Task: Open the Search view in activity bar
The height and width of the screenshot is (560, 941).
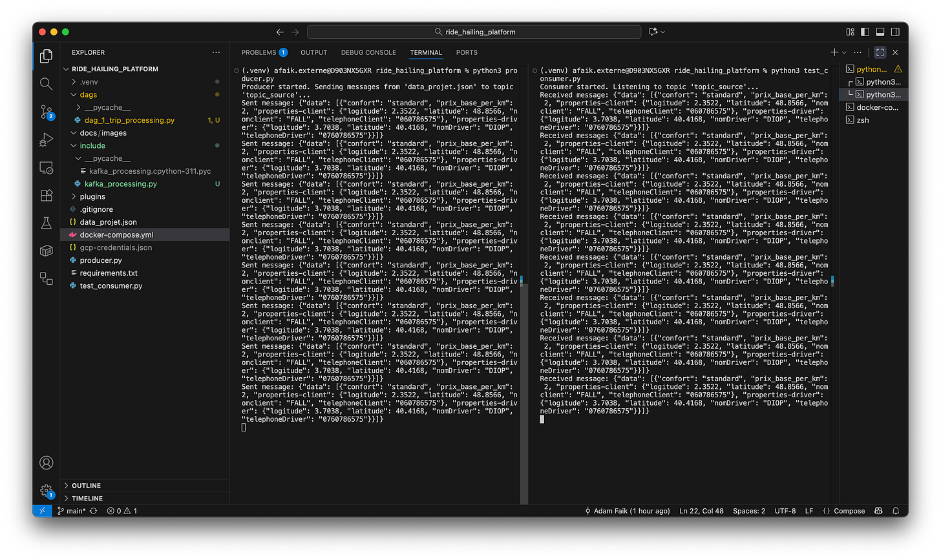Action: (46, 84)
